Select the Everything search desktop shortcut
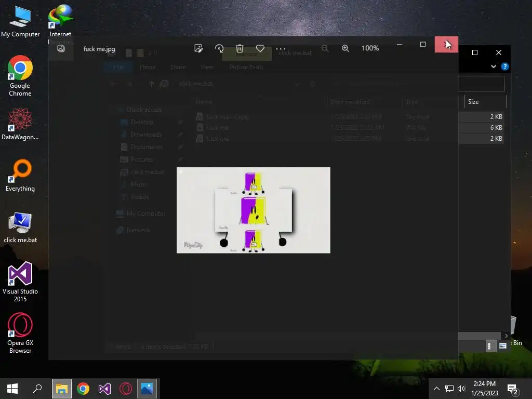532x399 pixels. pos(20,176)
